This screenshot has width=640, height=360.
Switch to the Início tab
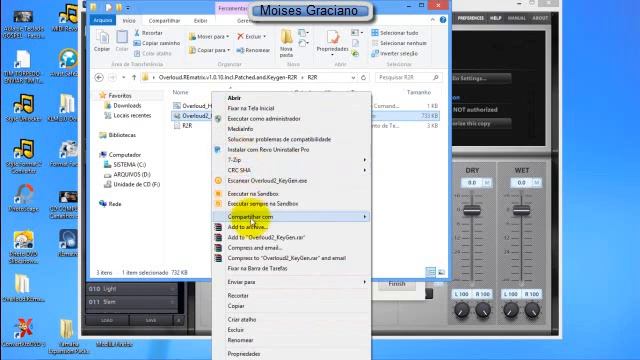click(x=129, y=20)
